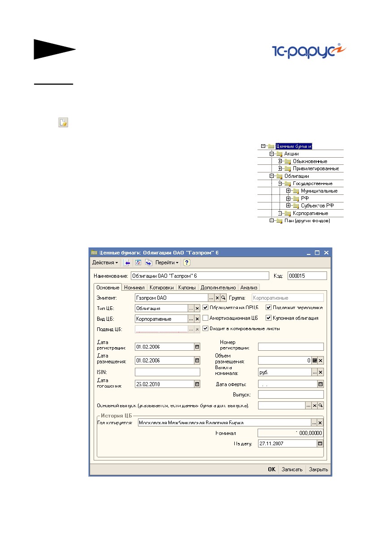
Task: Clear the Где котируется field
Action: pos(321,422)
